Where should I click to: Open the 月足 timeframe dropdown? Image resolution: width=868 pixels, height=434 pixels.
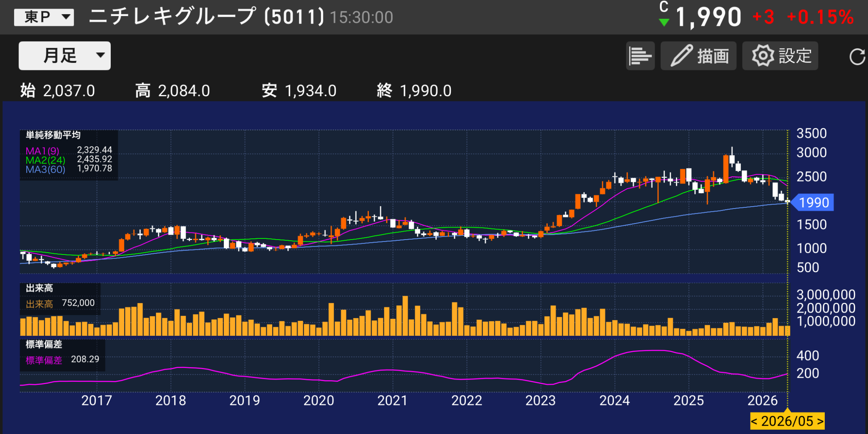pyautogui.click(x=65, y=56)
